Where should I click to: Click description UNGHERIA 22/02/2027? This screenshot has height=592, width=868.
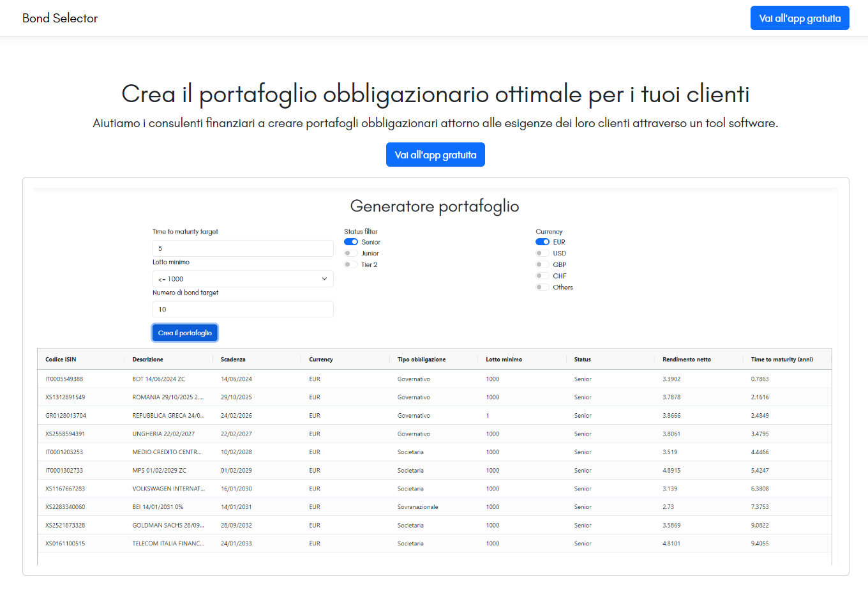pos(163,434)
